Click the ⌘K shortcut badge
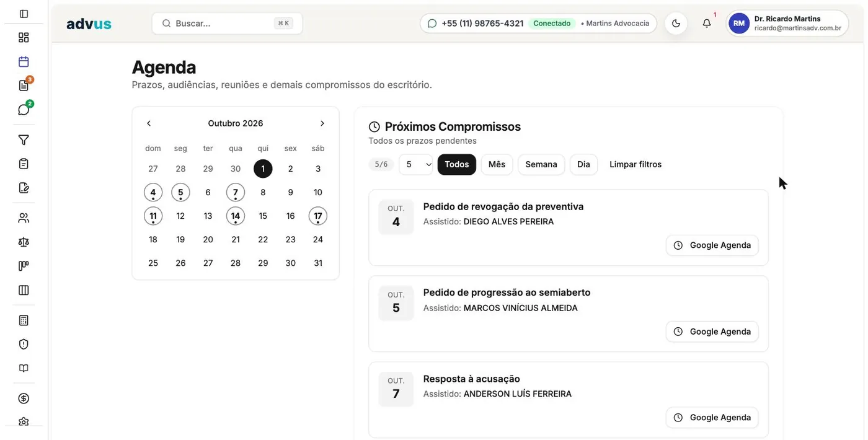The width and height of the screenshot is (868, 440). tap(283, 24)
